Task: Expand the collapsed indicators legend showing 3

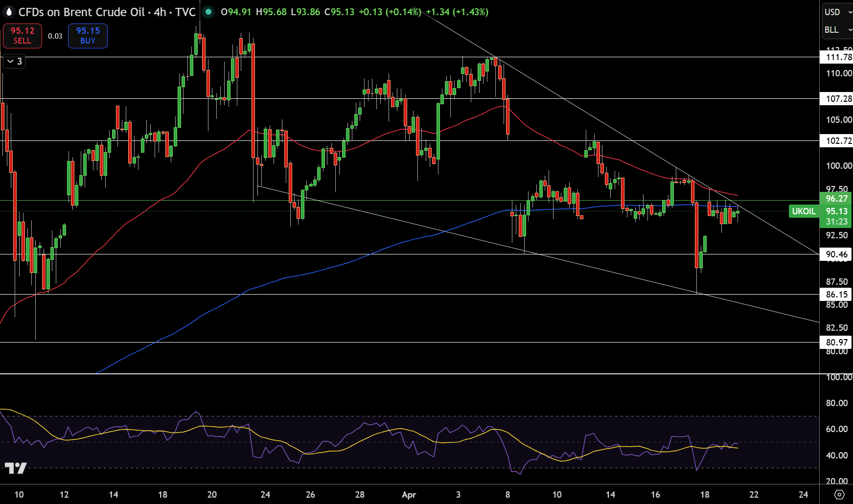Action: (x=14, y=61)
